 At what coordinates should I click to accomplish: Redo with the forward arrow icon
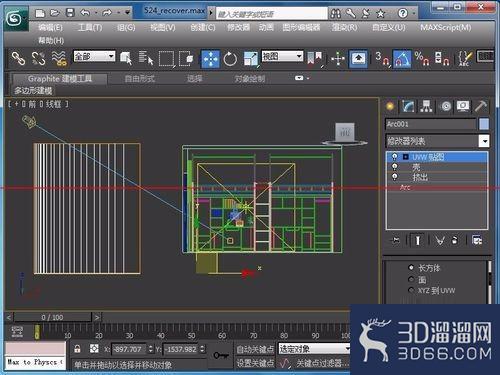[107, 13]
